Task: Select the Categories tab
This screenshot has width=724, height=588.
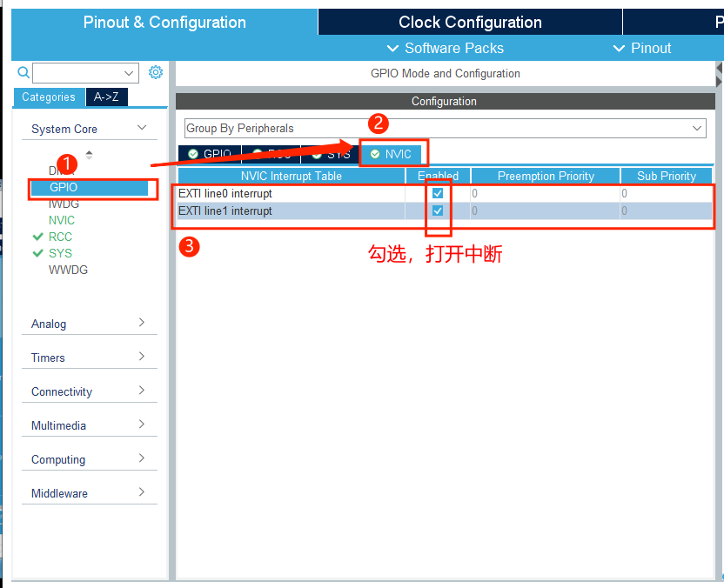Action: click(x=49, y=97)
